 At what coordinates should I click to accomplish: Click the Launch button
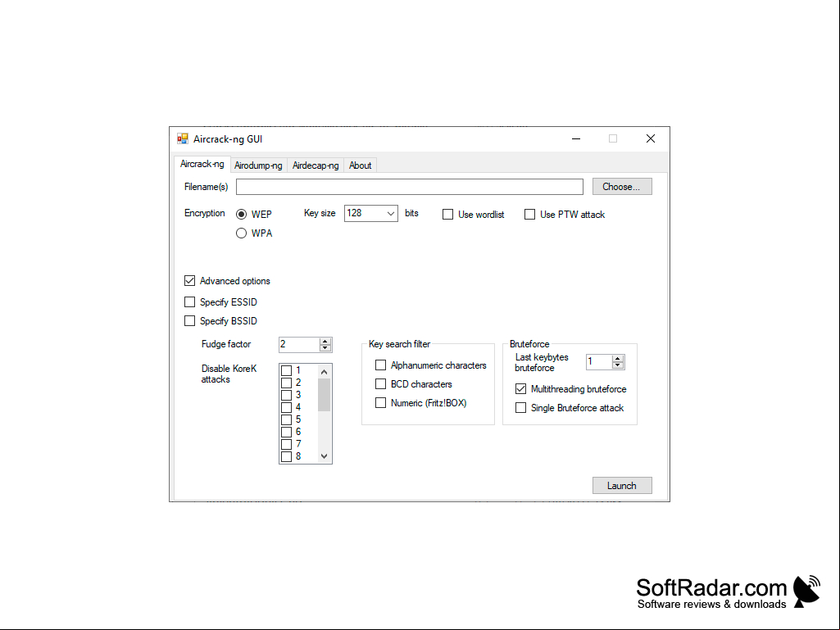[x=622, y=485]
